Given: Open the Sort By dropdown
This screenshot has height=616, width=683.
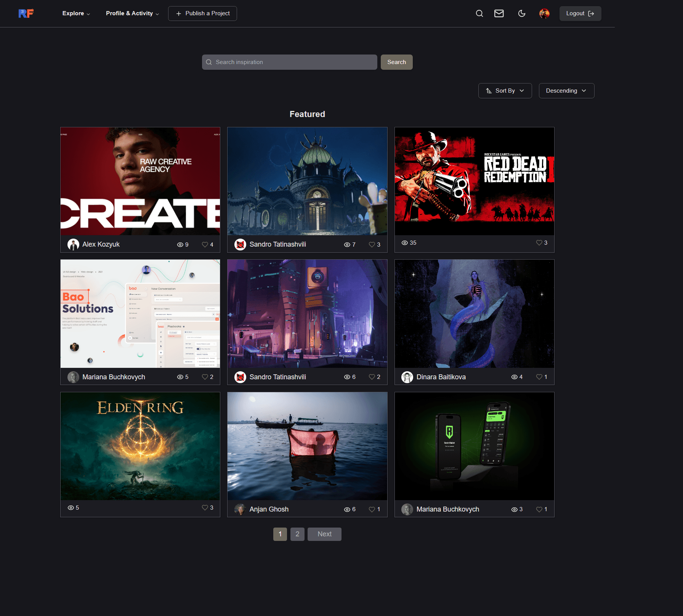Looking at the screenshot, I should click(505, 91).
